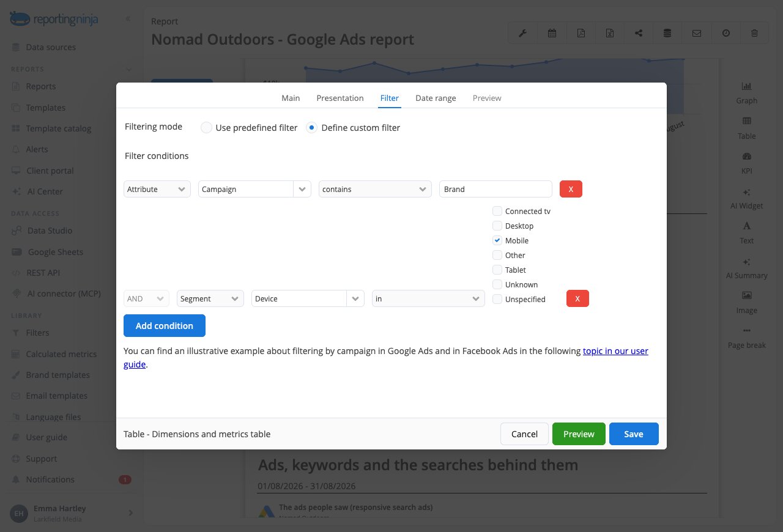Image resolution: width=783 pixels, height=532 pixels.
Task: Open the calendar date icon in toolbar
Action: pos(552,33)
